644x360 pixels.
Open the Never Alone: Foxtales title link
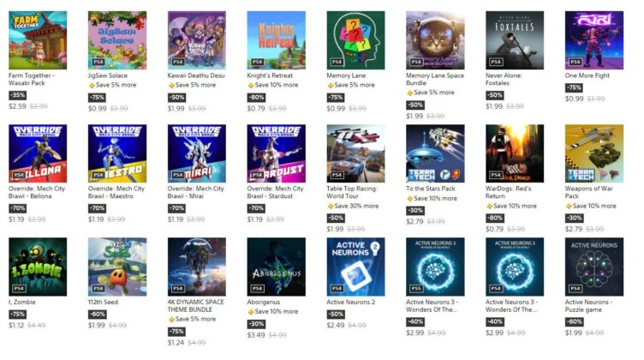(504, 80)
